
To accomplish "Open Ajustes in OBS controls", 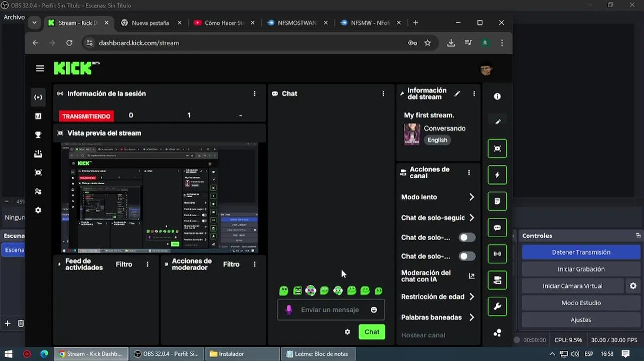I will click(581, 320).
